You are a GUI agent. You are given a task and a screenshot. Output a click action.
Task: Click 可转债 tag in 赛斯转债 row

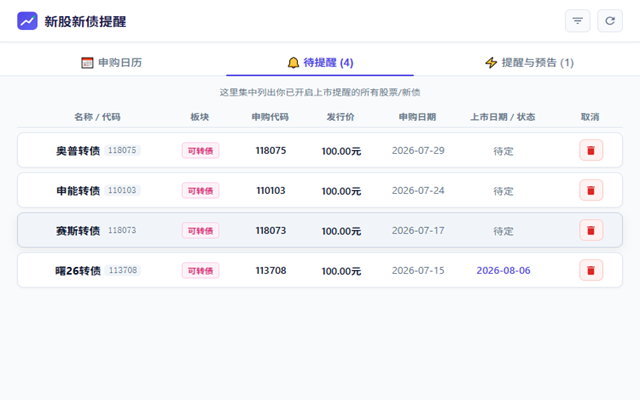click(x=200, y=231)
